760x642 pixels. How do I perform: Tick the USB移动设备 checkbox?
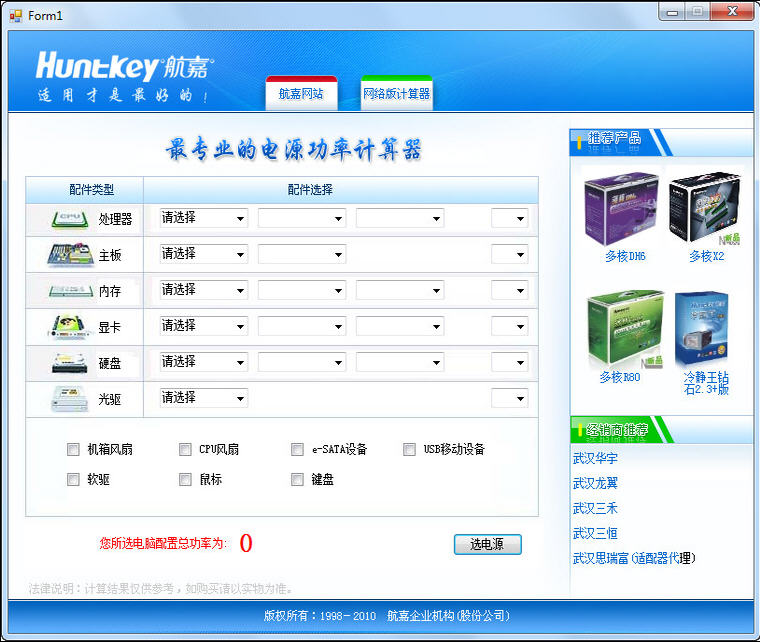(409, 450)
